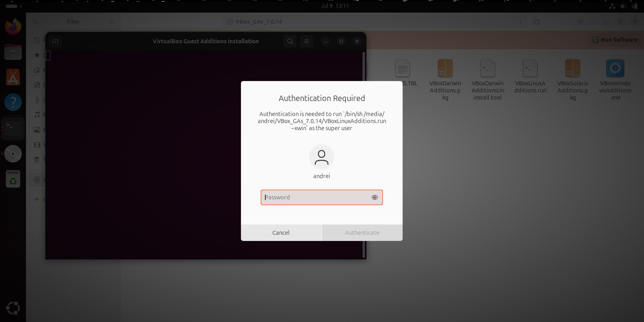Click the search icon in Files

(35, 22)
